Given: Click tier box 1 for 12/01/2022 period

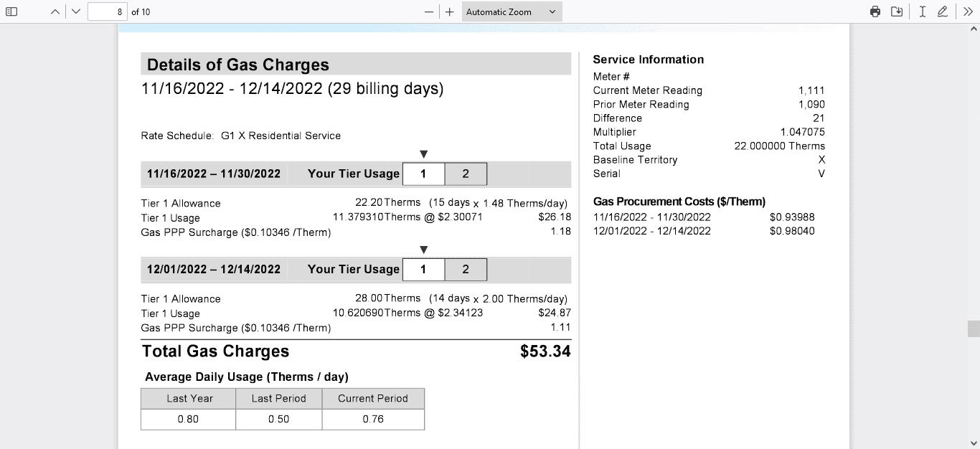Looking at the screenshot, I should [423, 269].
